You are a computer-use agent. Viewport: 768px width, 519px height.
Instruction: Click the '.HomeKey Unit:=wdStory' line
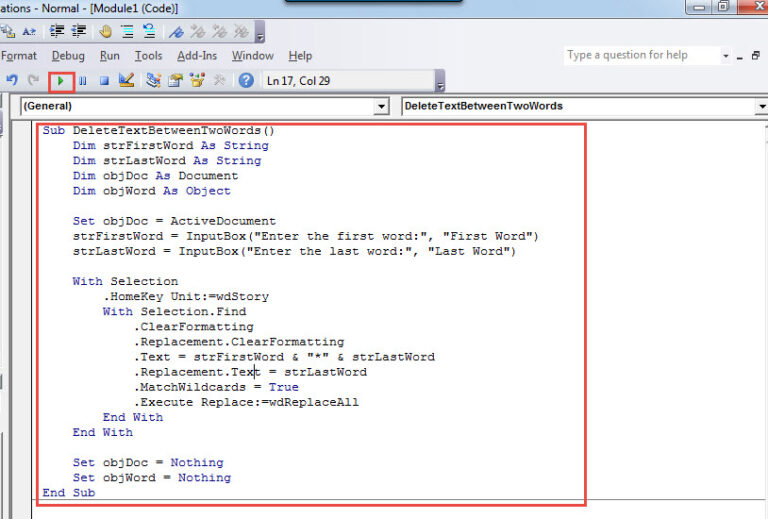point(186,296)
